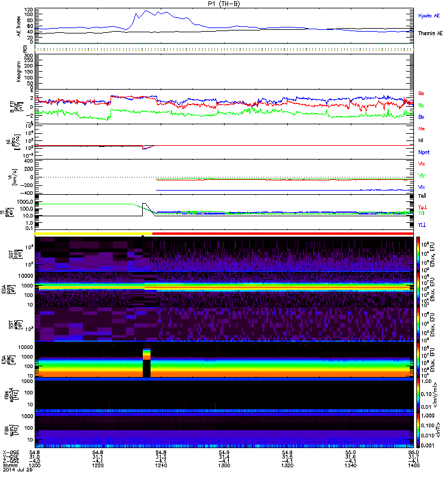Screen dimensions: 448x478
Task: Click the blue "Ti⊥" legend label
Action: point(422,225)
